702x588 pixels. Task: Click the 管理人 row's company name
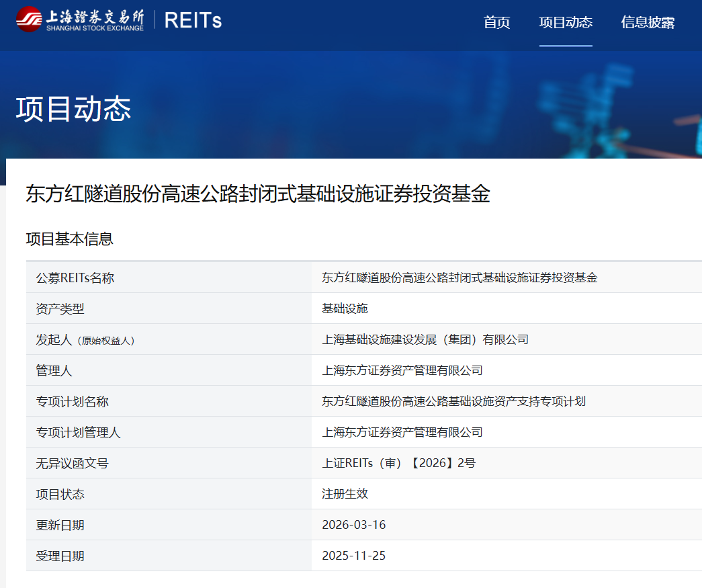(402, 370)
